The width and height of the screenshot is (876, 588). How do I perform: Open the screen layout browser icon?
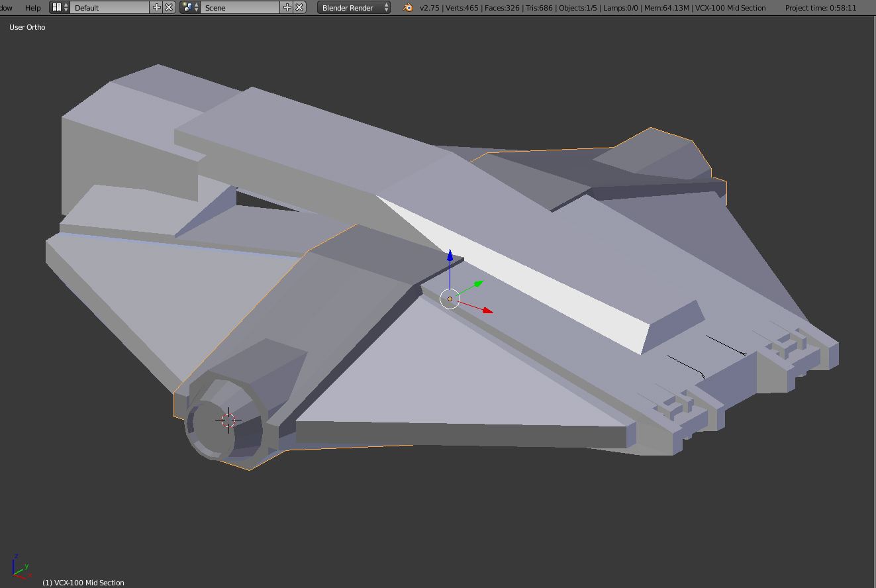(x=60, y=7)
